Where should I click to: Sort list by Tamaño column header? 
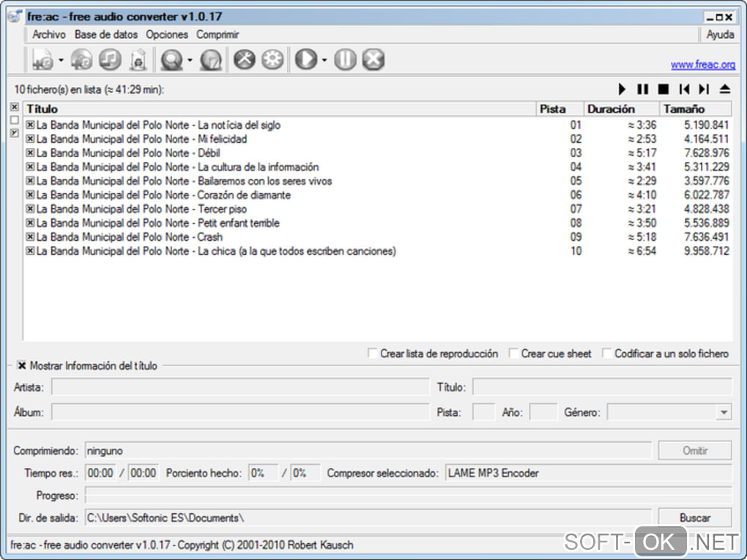696,109
